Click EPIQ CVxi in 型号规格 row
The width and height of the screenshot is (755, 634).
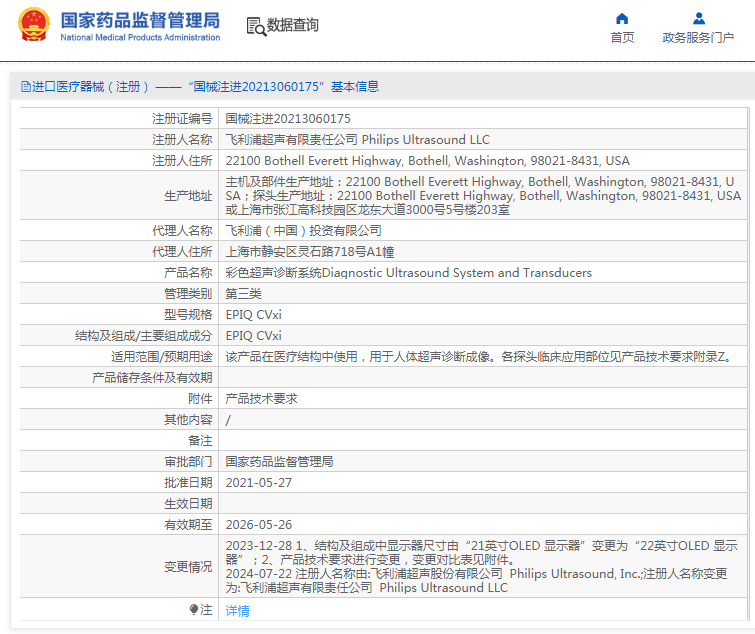pos(253,315)
